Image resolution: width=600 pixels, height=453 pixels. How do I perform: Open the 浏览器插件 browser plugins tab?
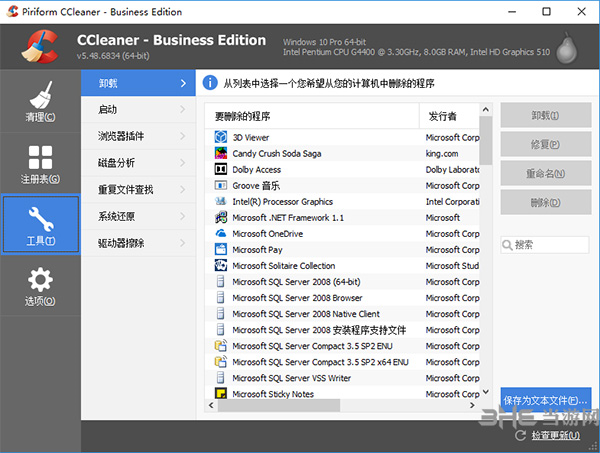click(x=138, y=136)
